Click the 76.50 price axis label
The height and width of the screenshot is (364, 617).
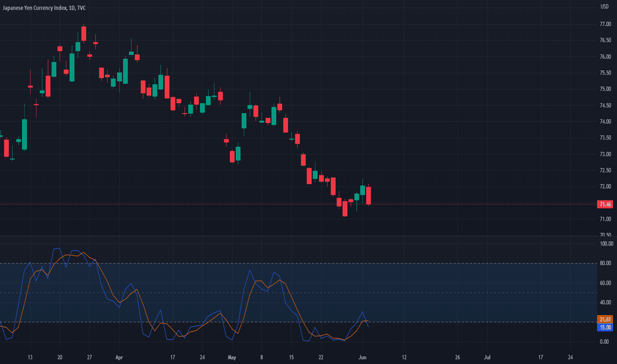(x=605, y=40)
